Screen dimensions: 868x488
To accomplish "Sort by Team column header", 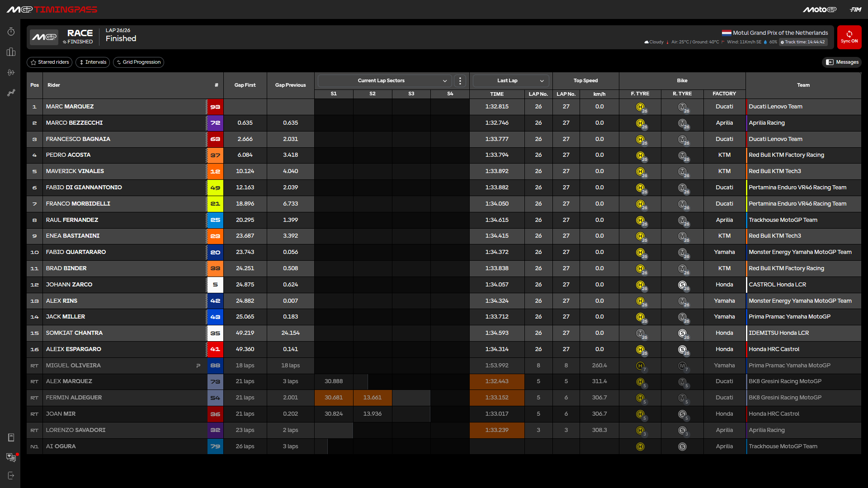I will click(x=803, y=85).
